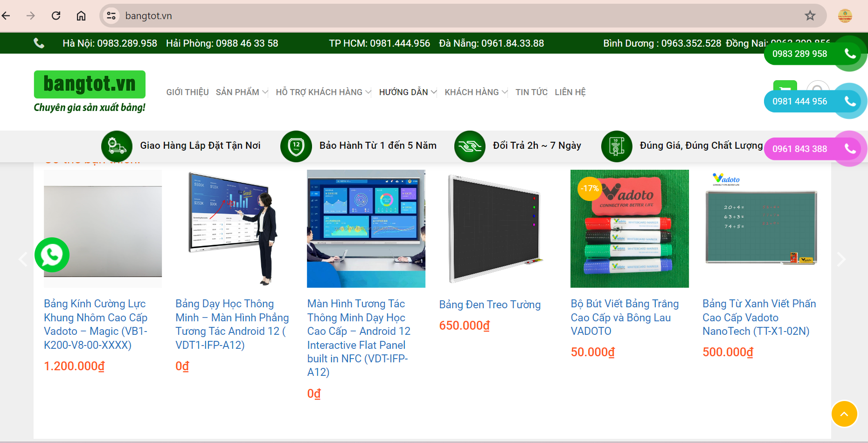The width and height of the screenshot is (868, 443).
Task: Show next products with the right carousel arrow
Action: coord(841,259)
